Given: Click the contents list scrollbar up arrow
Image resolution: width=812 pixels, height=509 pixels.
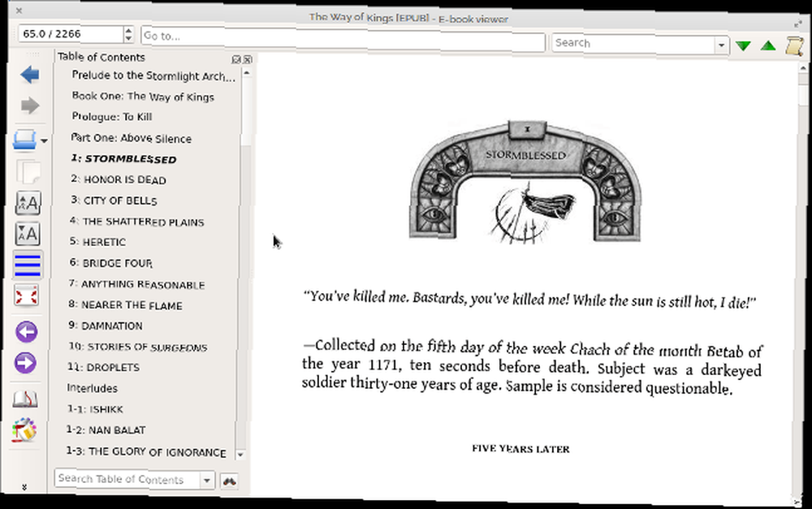Looking at the screenshot, I should coord(247,73).
